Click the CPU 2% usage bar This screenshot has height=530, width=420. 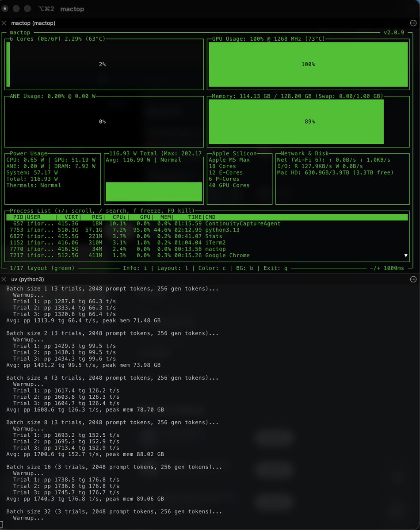tap(8, 64)
